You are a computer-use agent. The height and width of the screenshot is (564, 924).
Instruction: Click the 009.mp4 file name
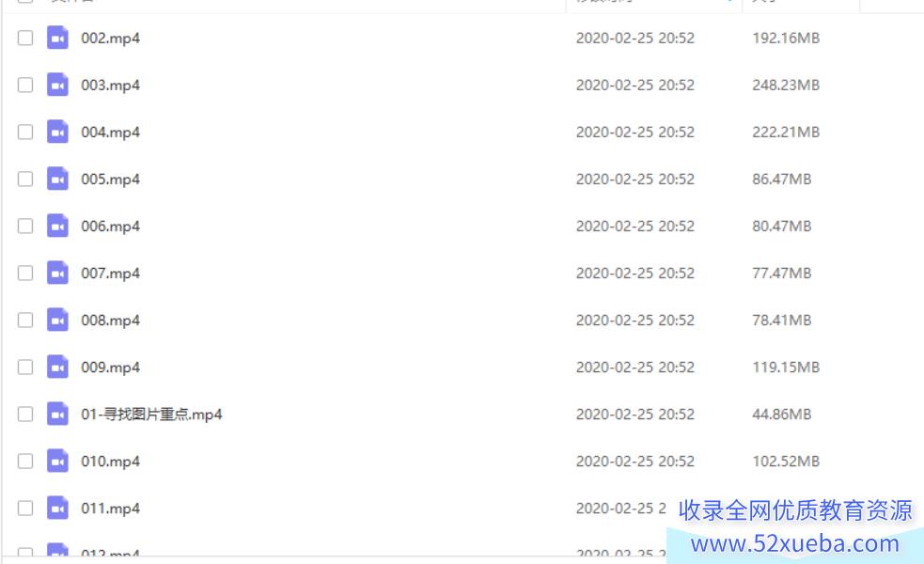tap(111, 368)
